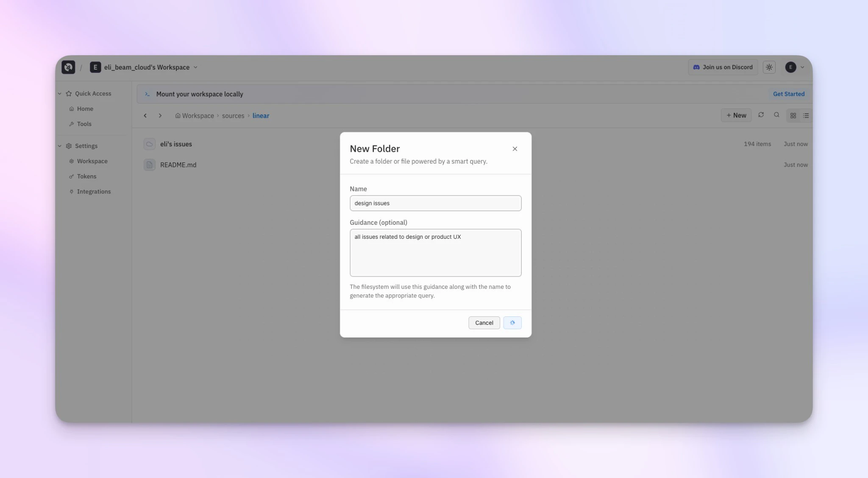This screenshot has width=868, height=478.
Task: Switch to list view icon
Action: 806,115
